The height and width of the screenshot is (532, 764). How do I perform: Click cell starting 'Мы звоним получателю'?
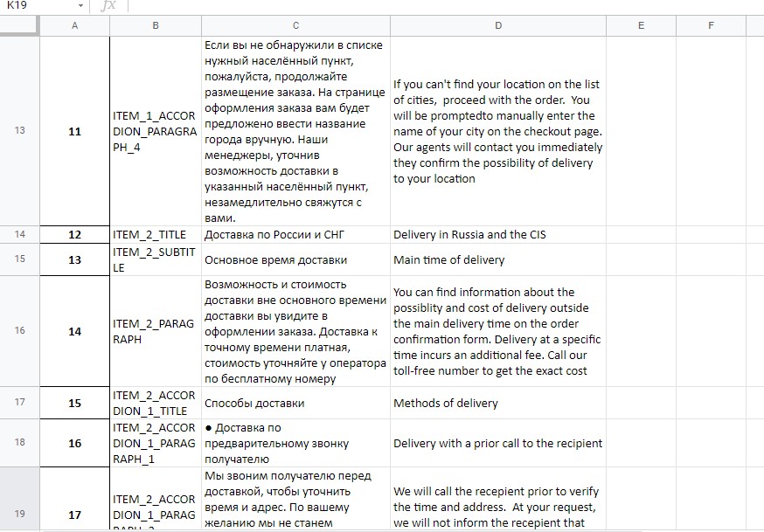coord(295,500)
